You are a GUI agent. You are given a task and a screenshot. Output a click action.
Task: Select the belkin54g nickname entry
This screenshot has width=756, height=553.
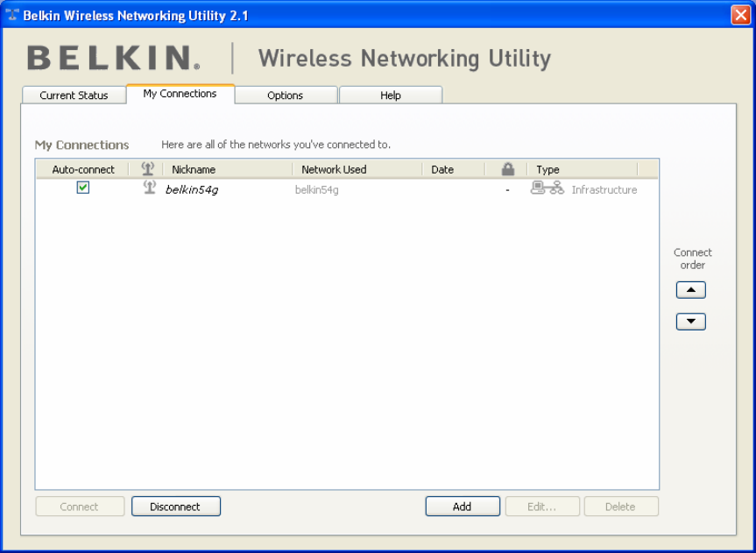pos(192,189)
